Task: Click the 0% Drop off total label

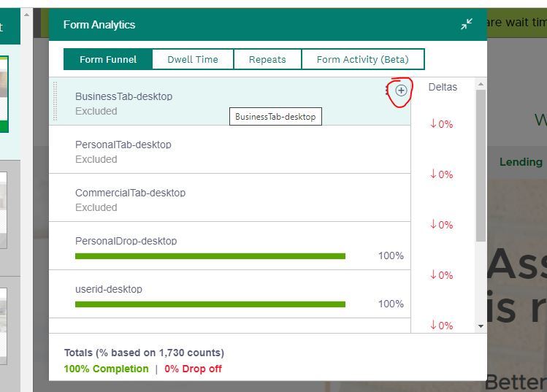Action: tap(193, 369)
